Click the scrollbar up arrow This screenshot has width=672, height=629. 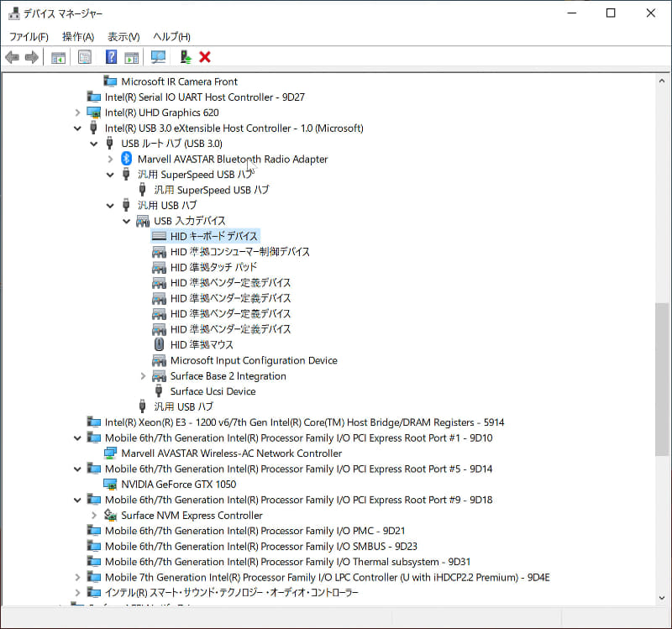click(x=662, y=81)
